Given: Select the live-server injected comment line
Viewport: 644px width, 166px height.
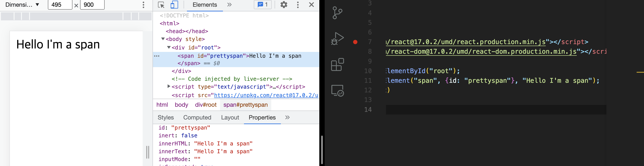Looking at the screenshot, I should pyautogui.click(x=232, y=79).
